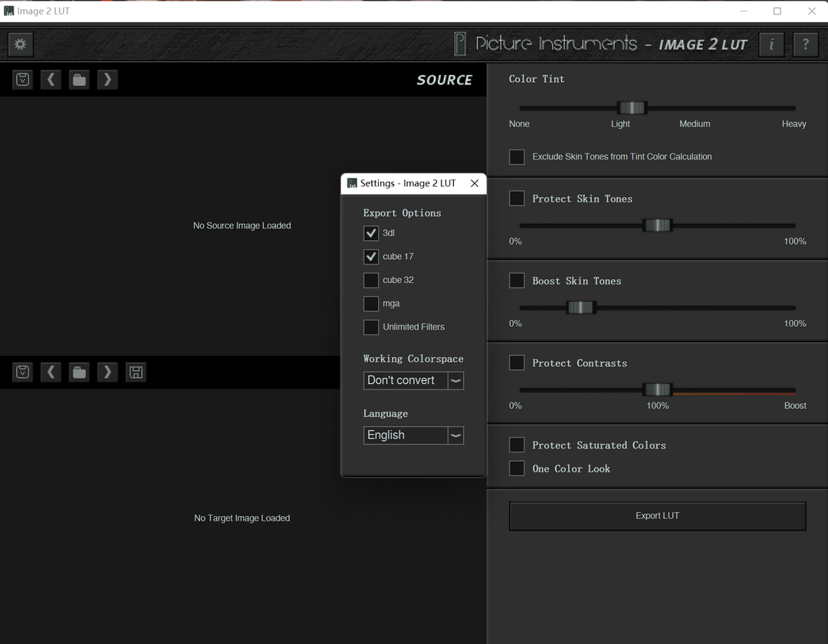Image resolution: width=828 pixels, height=644 pixels.
Task: Uncheck the 3dl export option
Action: [x=371, y=233]
